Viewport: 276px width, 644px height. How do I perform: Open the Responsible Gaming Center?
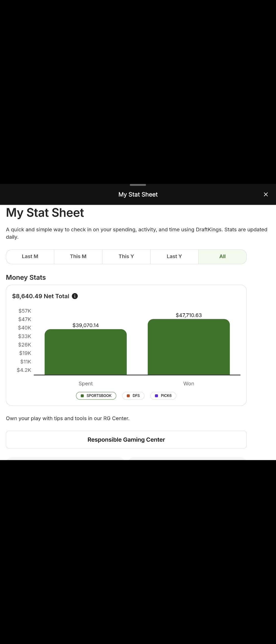(x=126, y=440)
